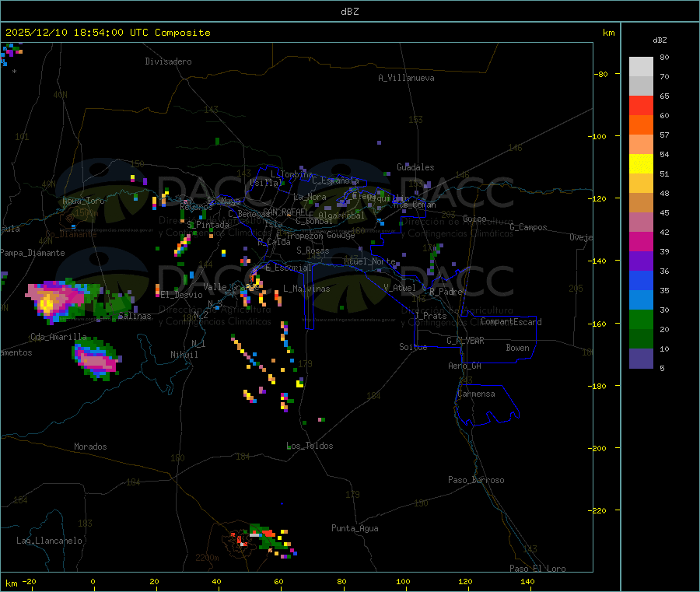Click the 'Soitue' map label

(x=414, y=347)
